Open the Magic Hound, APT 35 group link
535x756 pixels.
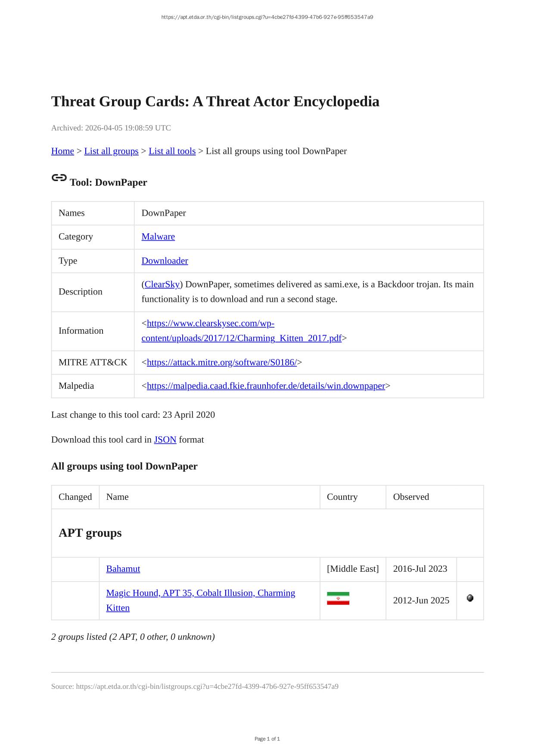[x=200, y=593]
